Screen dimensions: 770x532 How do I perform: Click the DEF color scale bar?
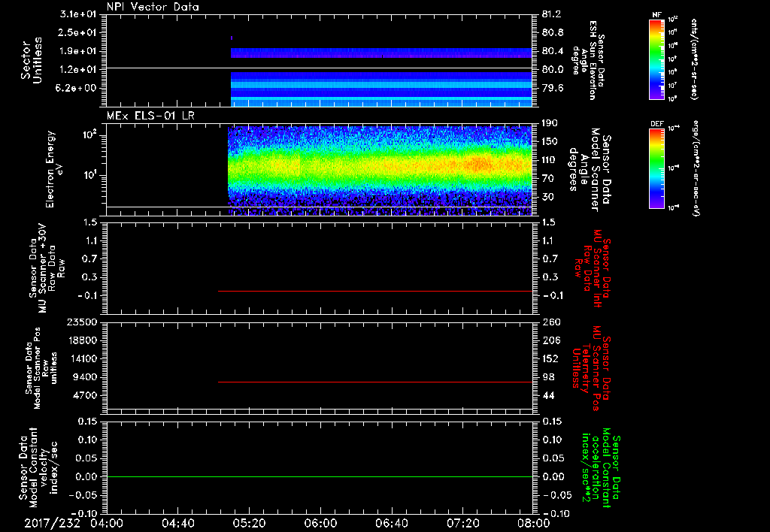pos(656,168)
